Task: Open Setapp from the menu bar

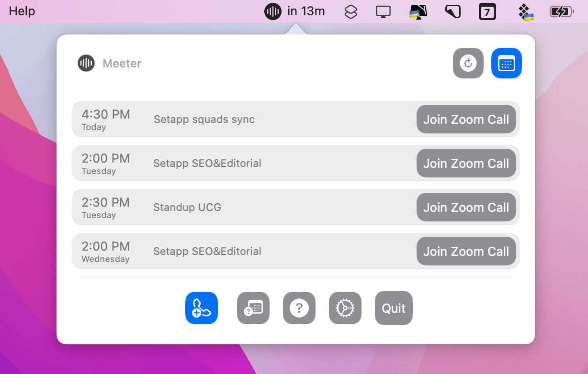Action: coord(351,11)
